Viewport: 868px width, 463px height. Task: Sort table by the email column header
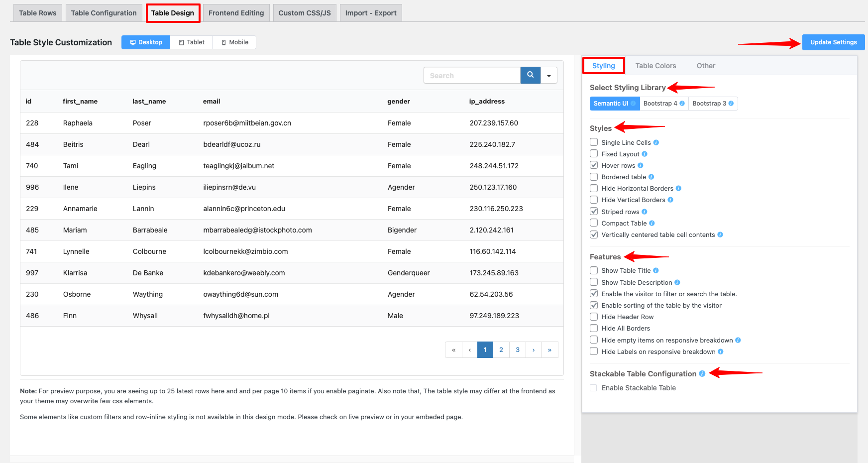pos(212,102)
